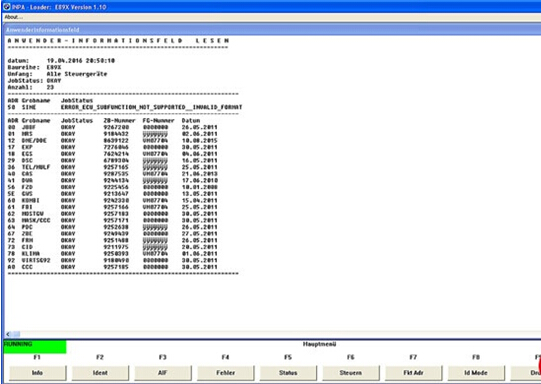Click the horizontal scrollbar left arrow
Image resolution: width=541 pixels, height=384 pixels.
click(x=8, y=334)
